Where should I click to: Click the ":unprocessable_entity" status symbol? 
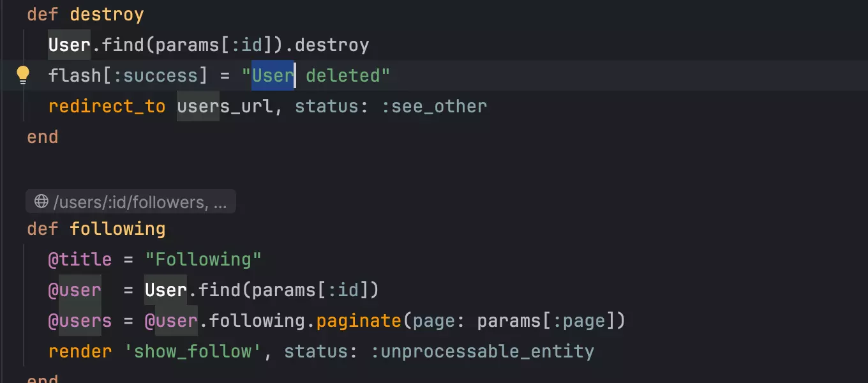coord(482,352)
